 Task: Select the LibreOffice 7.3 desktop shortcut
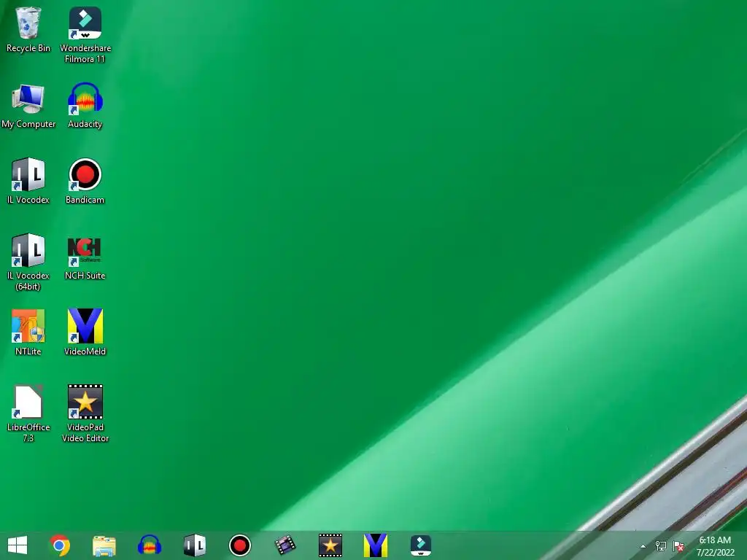(28, 413)
